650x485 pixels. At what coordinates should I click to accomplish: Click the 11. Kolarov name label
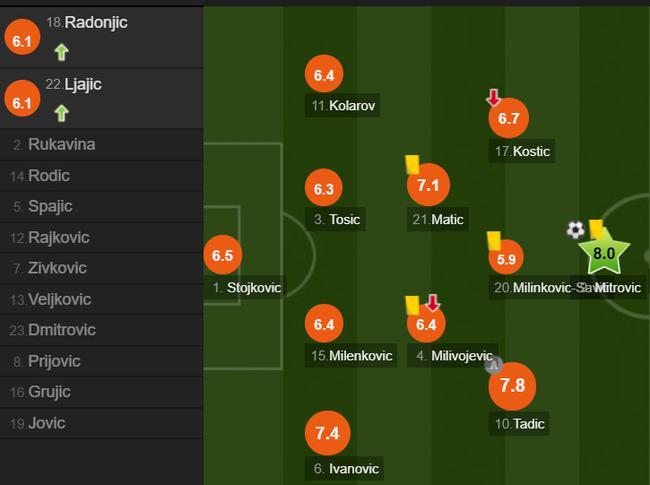[x=343, y=105]
